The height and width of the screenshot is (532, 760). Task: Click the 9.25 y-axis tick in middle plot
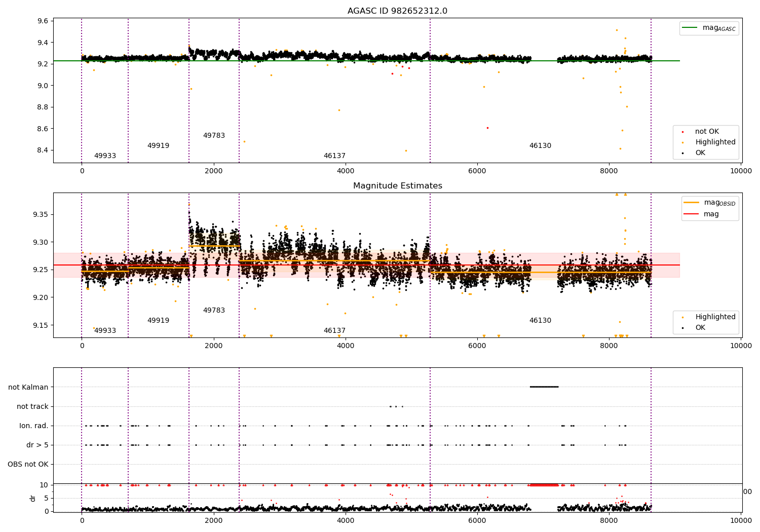click(41, 270)
